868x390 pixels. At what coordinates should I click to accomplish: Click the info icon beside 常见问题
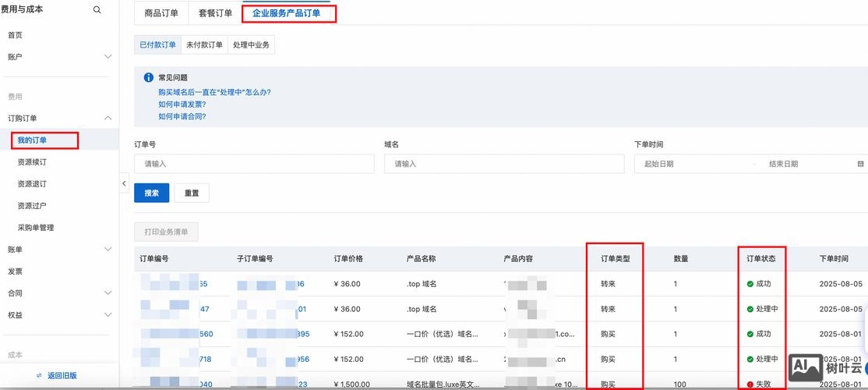(148, 77)
